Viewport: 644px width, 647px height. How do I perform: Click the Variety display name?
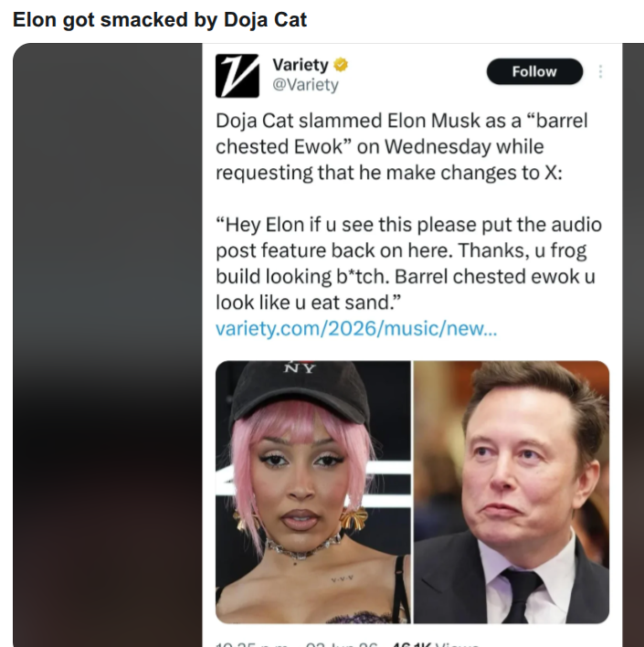click(x=301, y=64)
